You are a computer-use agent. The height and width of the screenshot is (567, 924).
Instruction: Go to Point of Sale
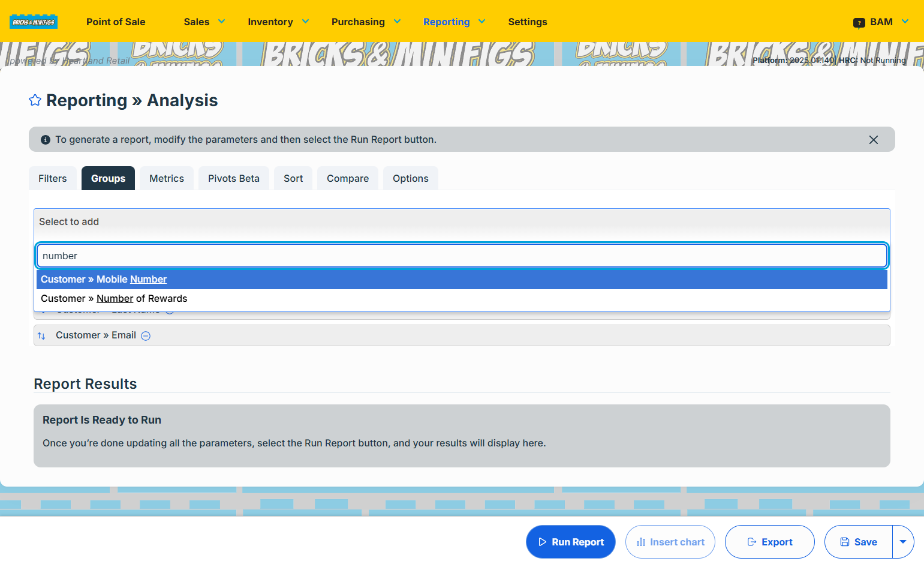[x=116, y=22]
